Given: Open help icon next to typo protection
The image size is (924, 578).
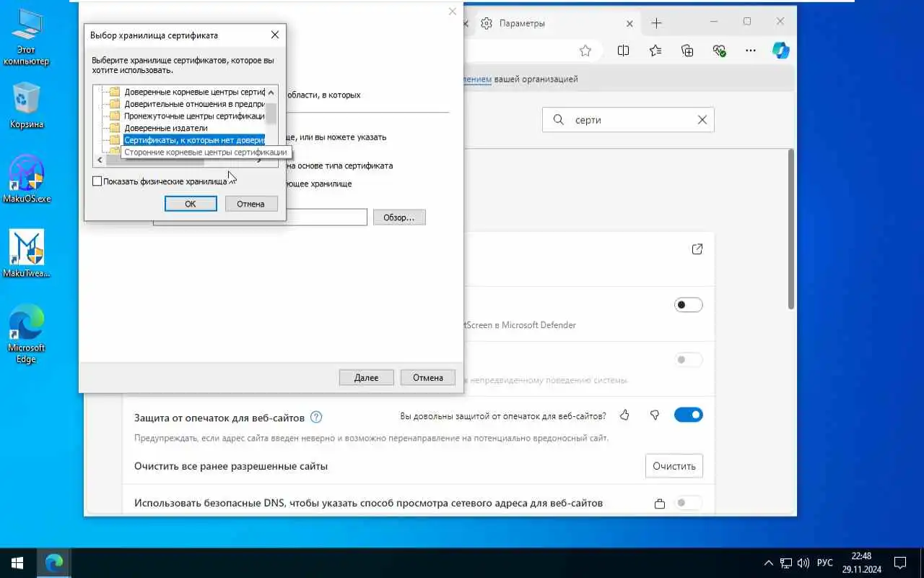Looking at the screenshot, I should 316,417.
